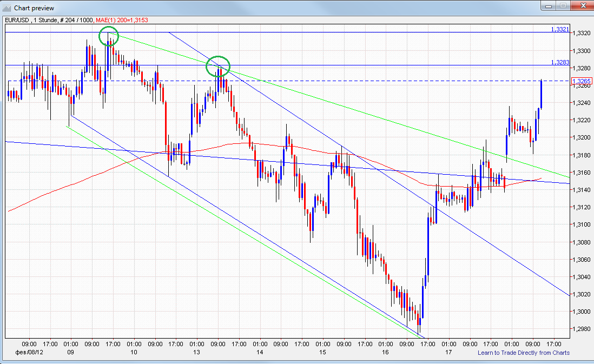Click the minimize button on the title bar
This screenshot has height=364, width=594.
[x=549, y=7]
